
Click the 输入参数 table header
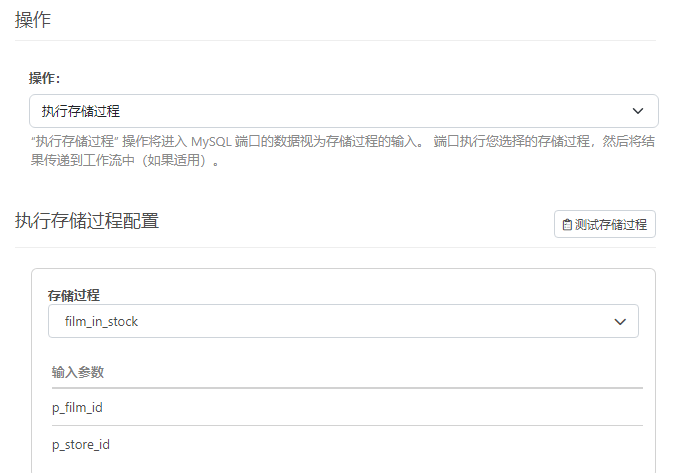78,372
